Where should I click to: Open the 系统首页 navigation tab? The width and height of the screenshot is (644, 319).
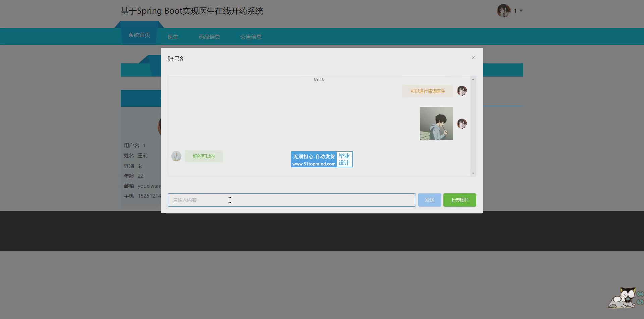pos(139,35)
